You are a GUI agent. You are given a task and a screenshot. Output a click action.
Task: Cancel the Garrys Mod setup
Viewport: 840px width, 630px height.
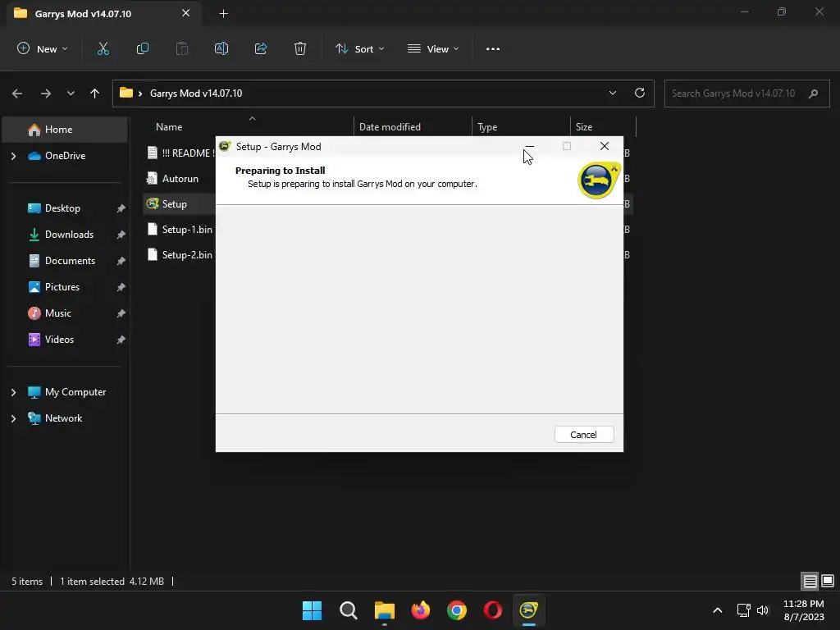tap(584, 435)
